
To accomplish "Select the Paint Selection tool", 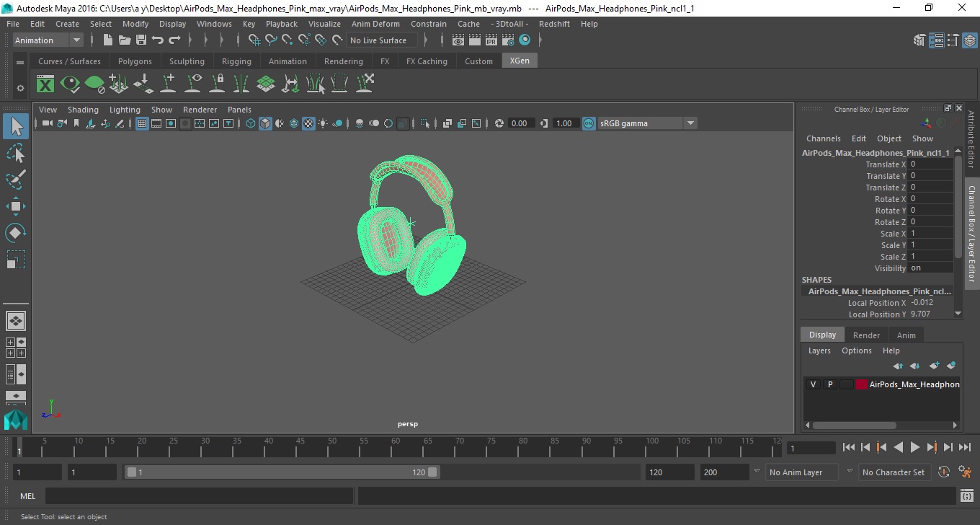I will pyautogui.click(x=16, y=180).
